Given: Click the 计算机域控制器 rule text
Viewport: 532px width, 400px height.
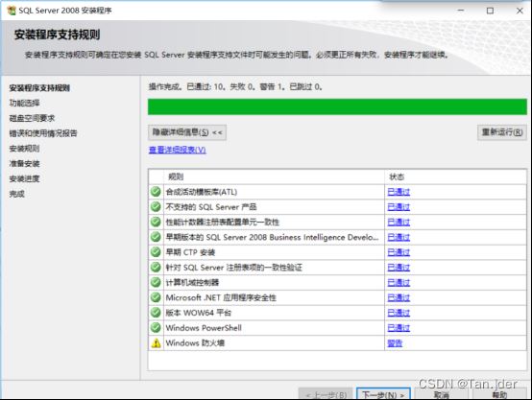Looking at the screenshot, I should (x=192, y=282).
